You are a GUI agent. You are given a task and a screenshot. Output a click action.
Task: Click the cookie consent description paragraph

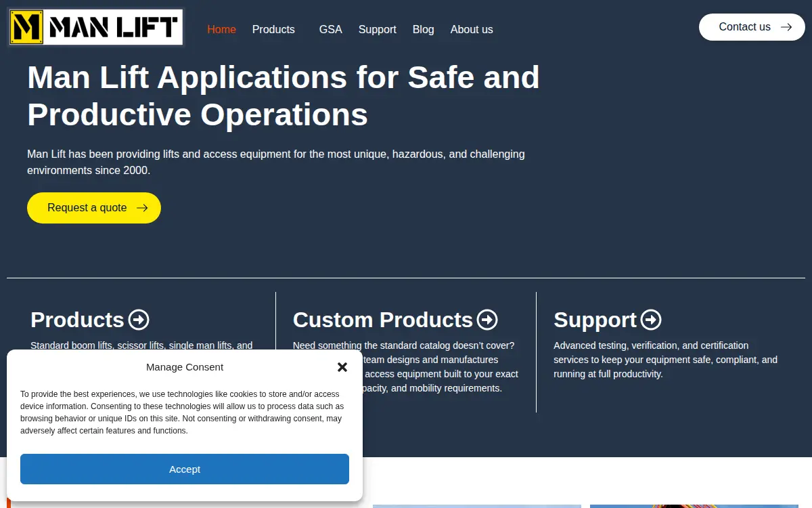click(182, 412)
